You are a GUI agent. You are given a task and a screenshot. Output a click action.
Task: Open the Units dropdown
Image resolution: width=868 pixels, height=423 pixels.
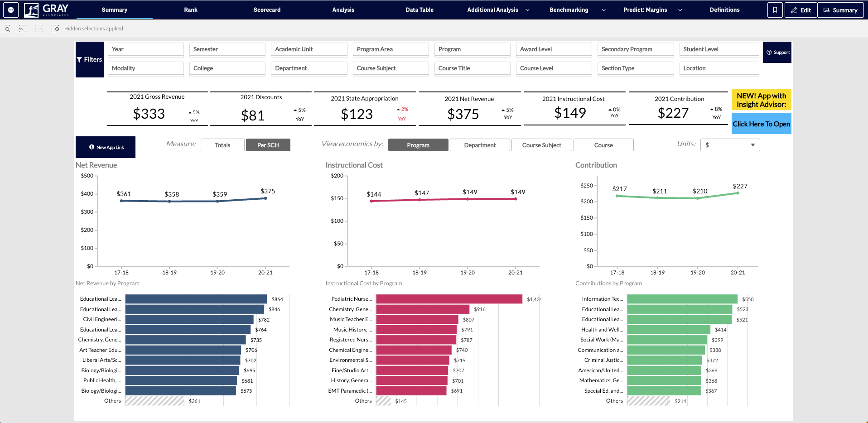(730, 145)
